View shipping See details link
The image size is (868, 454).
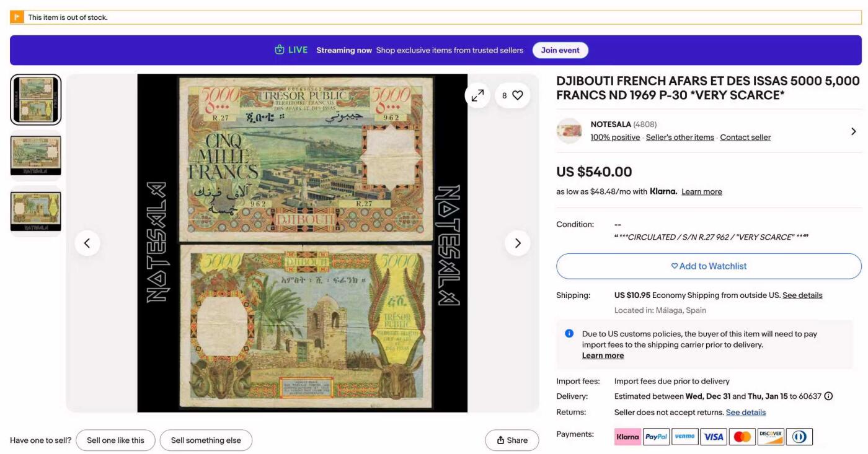pos(802,295)
